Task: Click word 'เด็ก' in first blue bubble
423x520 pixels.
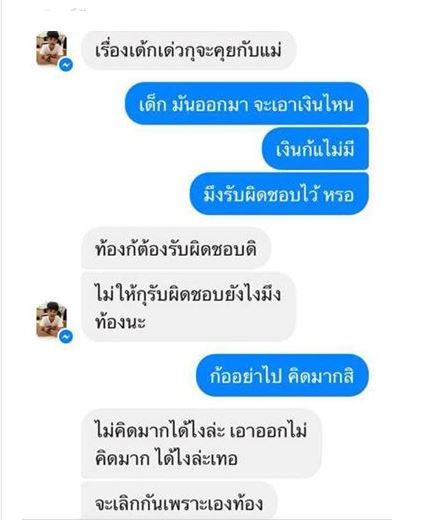Action: [x=152, y=104]
